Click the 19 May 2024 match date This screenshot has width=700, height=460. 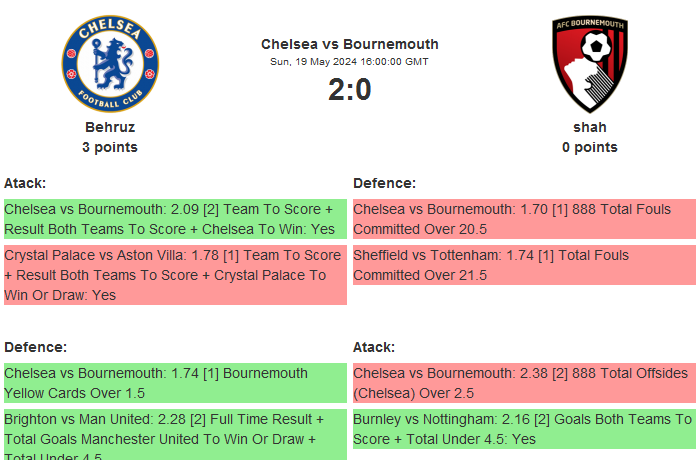point(349,62)
